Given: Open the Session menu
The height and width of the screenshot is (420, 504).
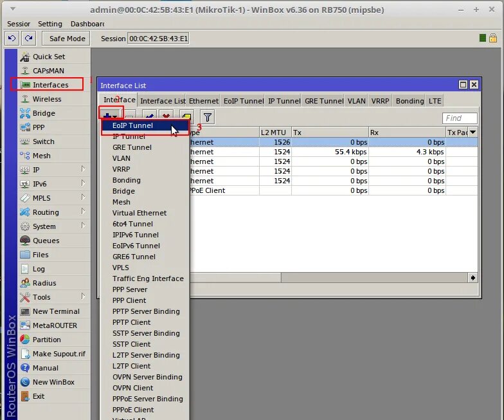Looking at the screenshot, I should (19, 24).
